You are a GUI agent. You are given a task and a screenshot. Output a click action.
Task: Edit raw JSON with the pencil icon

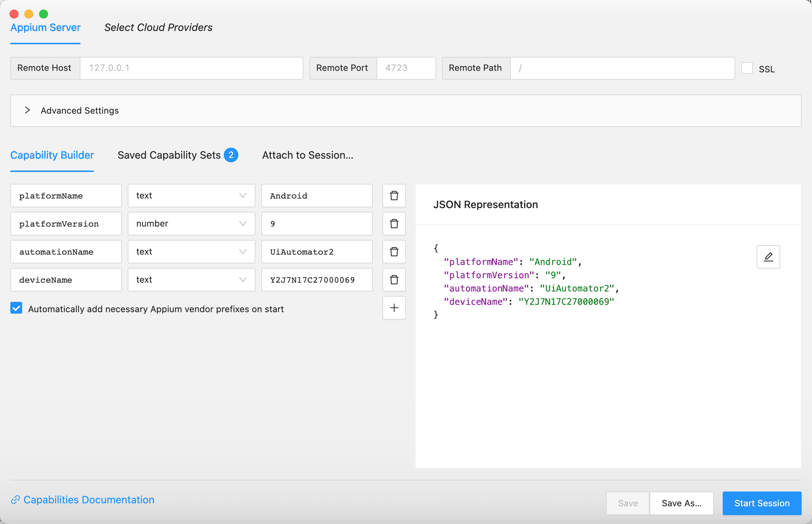point(768,257)
